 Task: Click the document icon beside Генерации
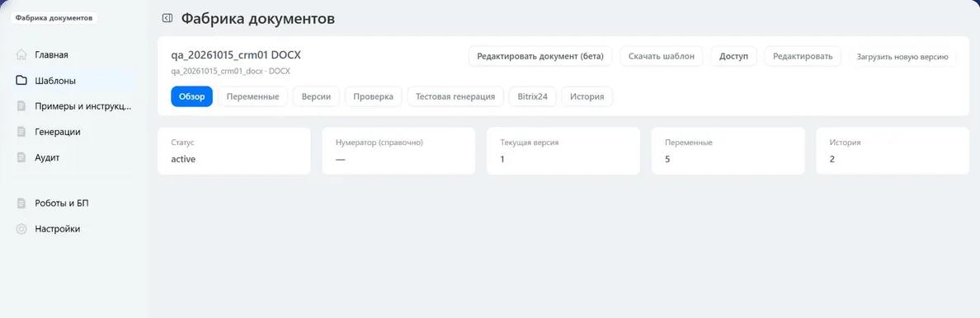pyautogui.click(x=21, y=132)
